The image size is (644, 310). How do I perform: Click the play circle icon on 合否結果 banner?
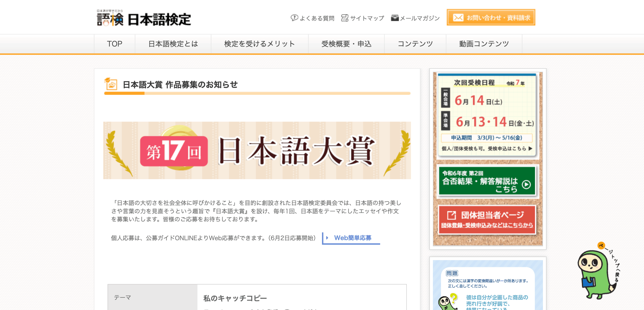point(526,184)
